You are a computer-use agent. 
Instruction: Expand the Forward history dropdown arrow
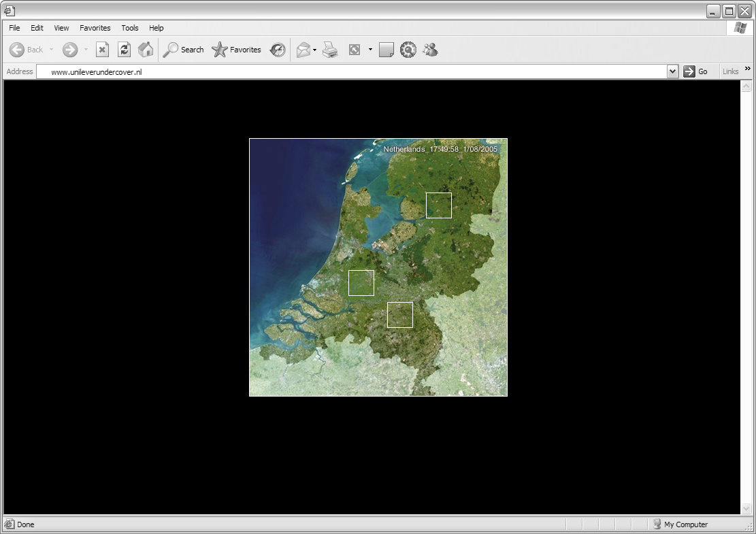[86, 50]
